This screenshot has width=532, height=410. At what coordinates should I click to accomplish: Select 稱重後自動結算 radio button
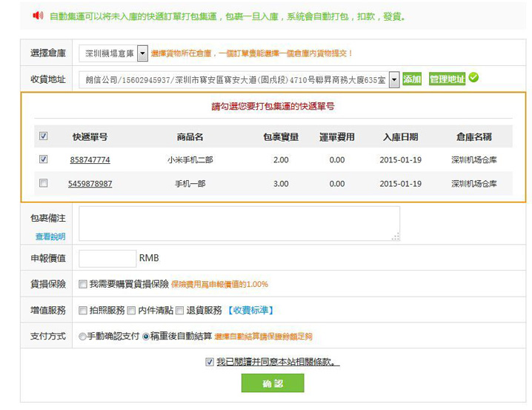[x=146, y=337]
